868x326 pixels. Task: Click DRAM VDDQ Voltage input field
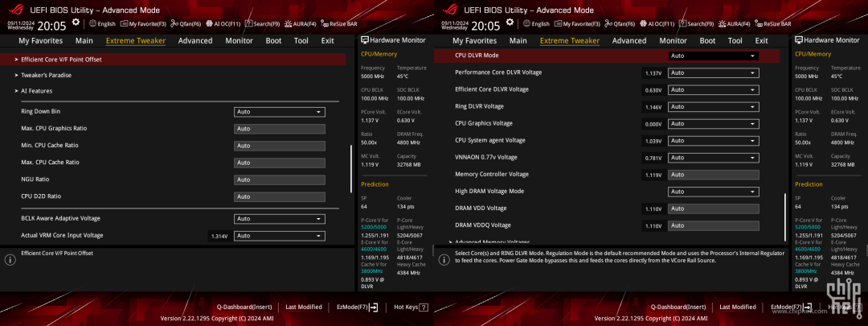click(x=714, y=225)
